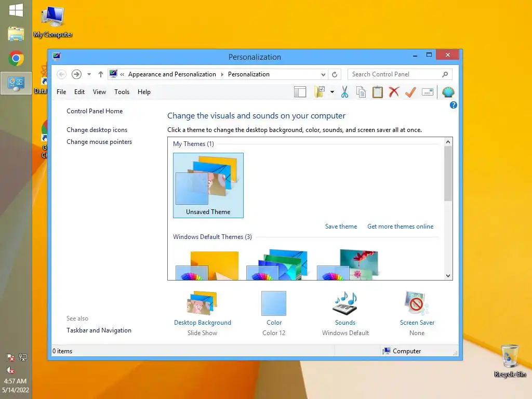The width and height of the screenshot is (532, 399).
Task: Click the My Themes (1) heading
Action: click(x=193, y=144)
